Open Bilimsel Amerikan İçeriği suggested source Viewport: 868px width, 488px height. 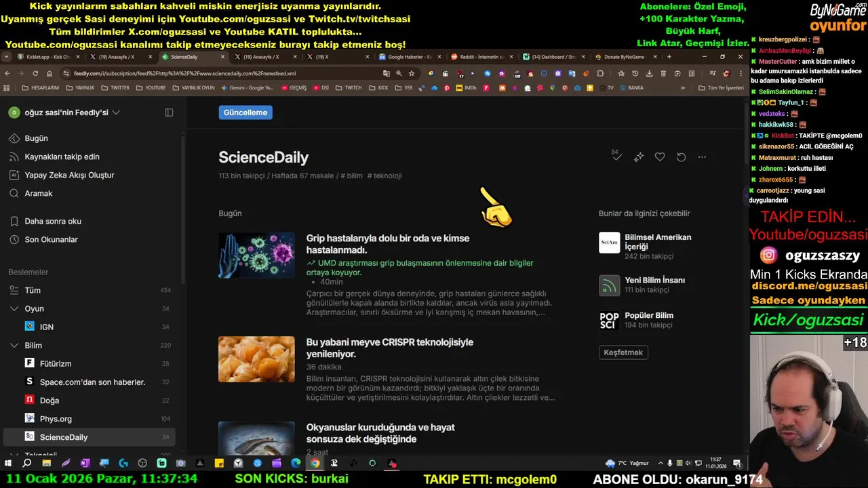click(x=648, y=246)
